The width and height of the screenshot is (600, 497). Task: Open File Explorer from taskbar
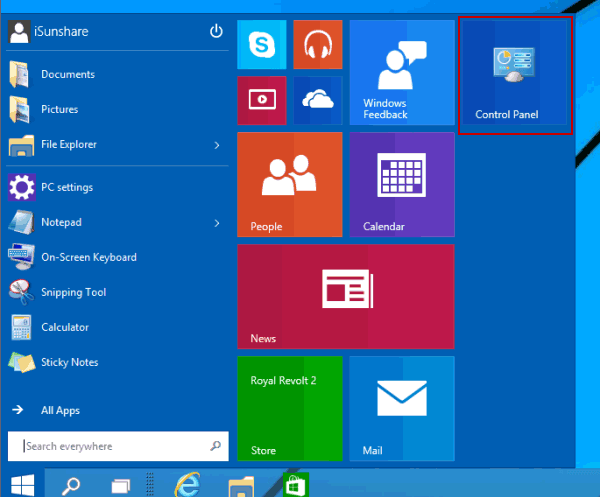[x=241, y=487]
